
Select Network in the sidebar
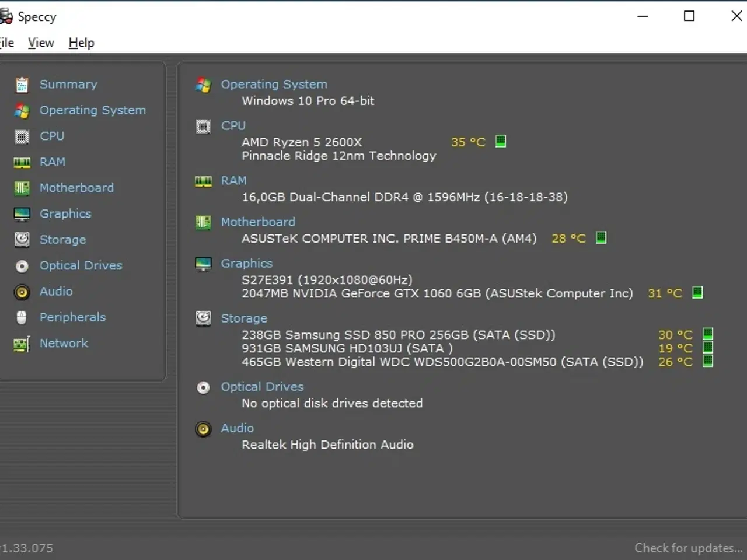pyautogui.click(x=64, y=343)
